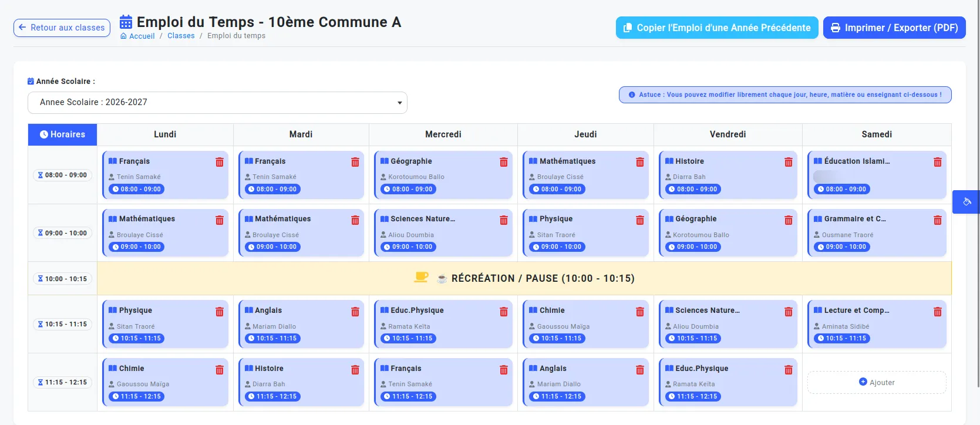Viewport: 980px width, 425px height.
Task: Open Tuesday 09:00 Mathématiques lesson card
Action: (301, 233)
